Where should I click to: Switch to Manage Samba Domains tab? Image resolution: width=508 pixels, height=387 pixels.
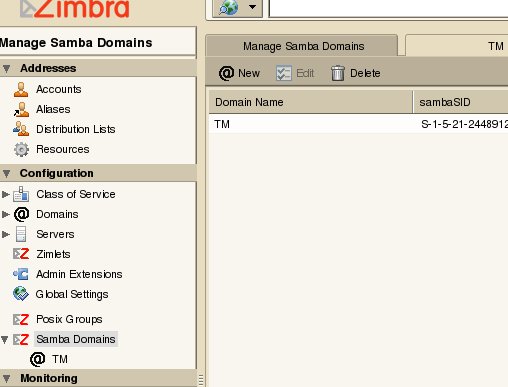click(x=302, y=46)
